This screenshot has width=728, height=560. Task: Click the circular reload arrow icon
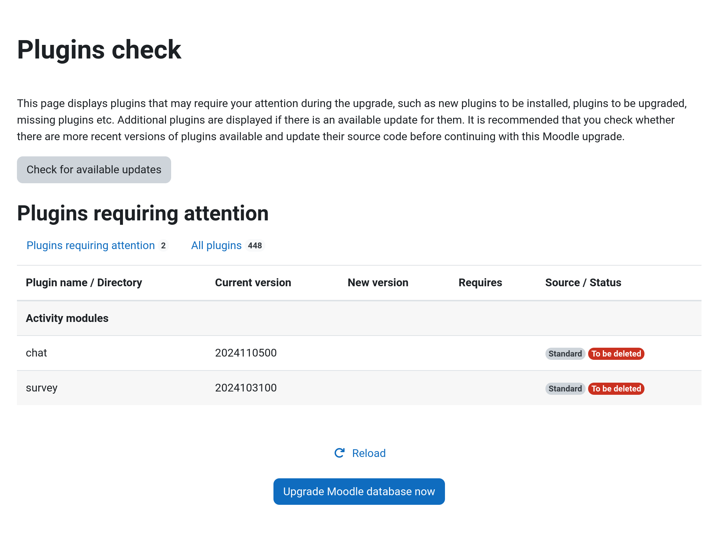339,453
